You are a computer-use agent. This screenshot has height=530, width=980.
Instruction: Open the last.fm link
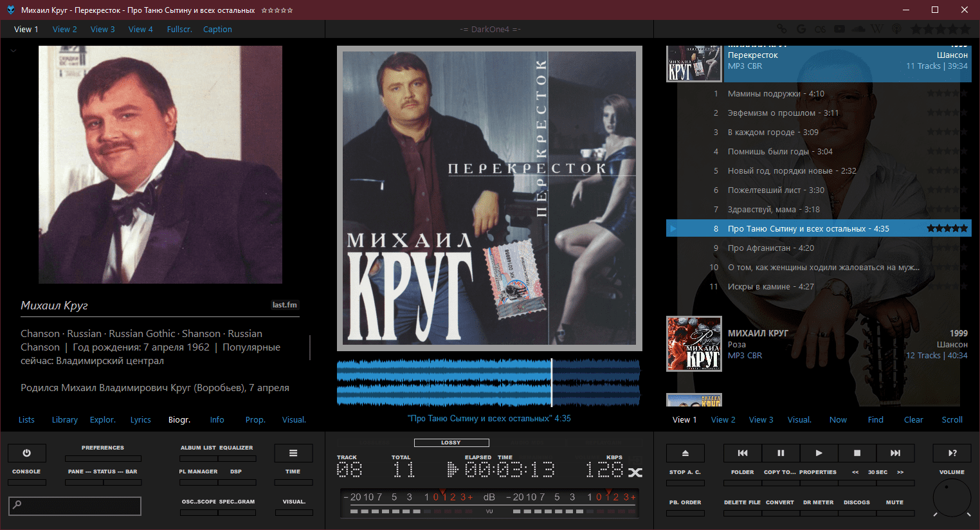click(284, 305)
